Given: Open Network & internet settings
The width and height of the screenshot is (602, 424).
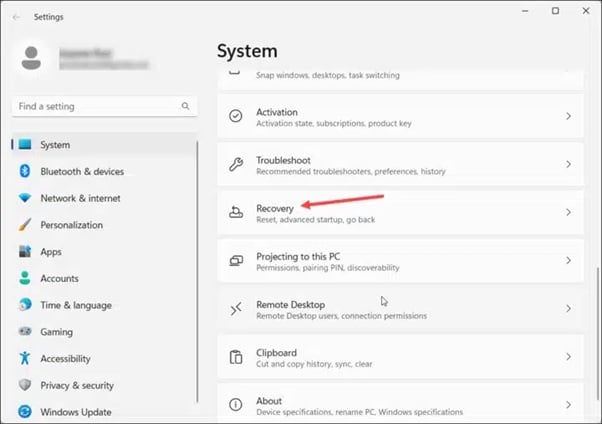Looking at the screenshot, I should [104, 198].
